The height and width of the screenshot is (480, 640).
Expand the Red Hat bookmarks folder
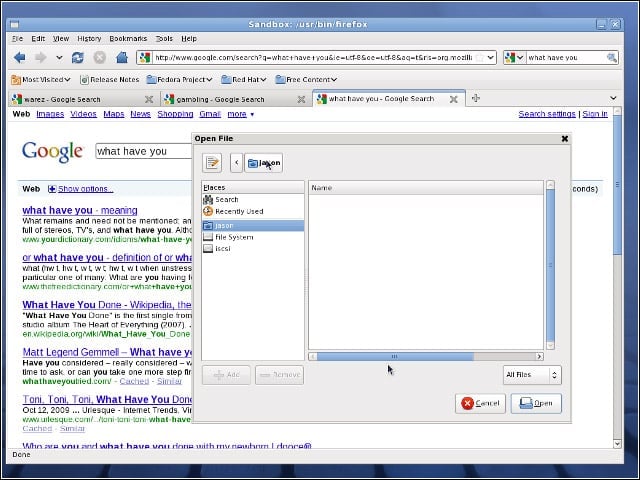[244, 80]
